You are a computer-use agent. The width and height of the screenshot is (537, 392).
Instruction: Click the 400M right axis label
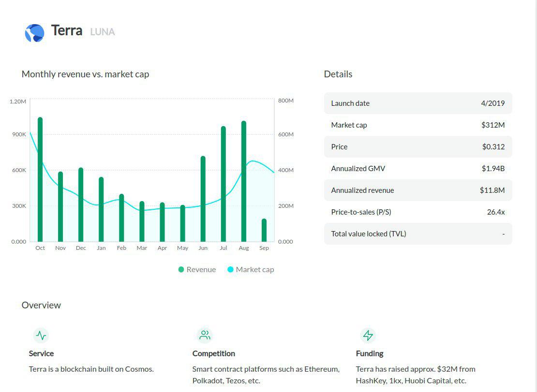[x=286, y=170]
